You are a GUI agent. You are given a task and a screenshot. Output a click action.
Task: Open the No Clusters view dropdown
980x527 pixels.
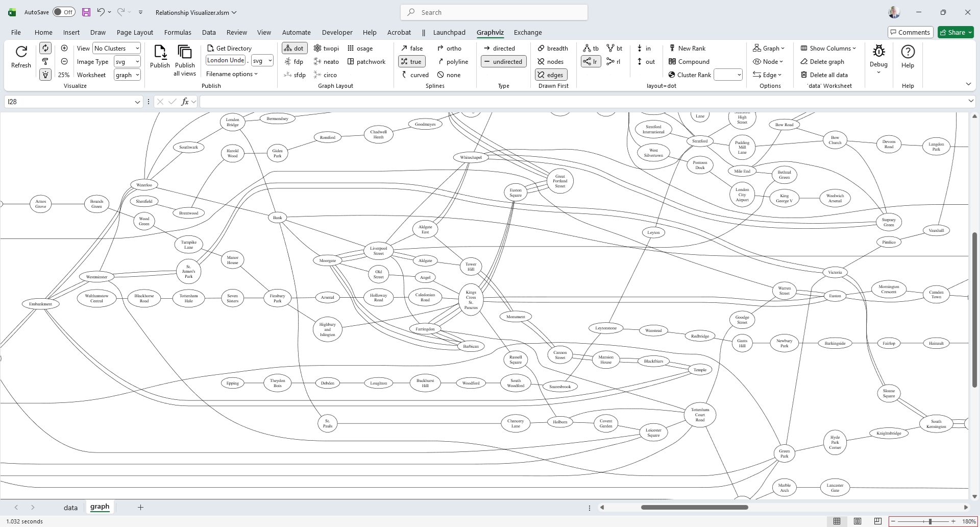[x=116, y=49]
